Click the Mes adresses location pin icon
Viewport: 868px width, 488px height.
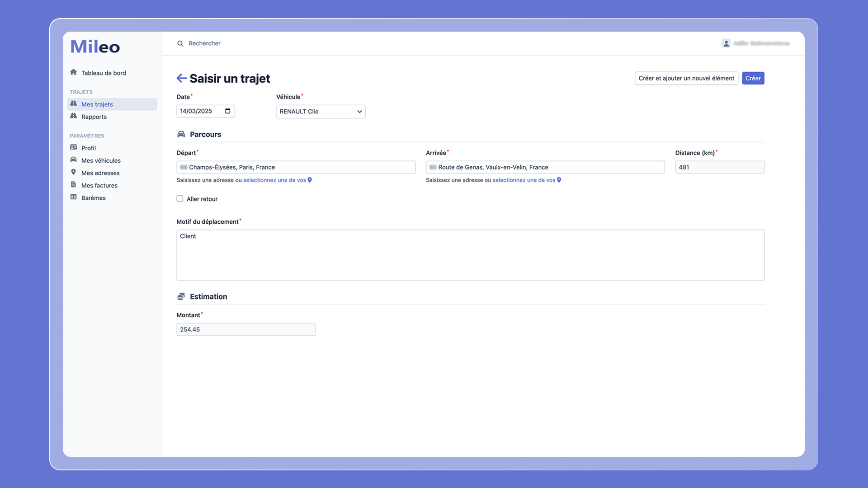click(x=74, y=172)
